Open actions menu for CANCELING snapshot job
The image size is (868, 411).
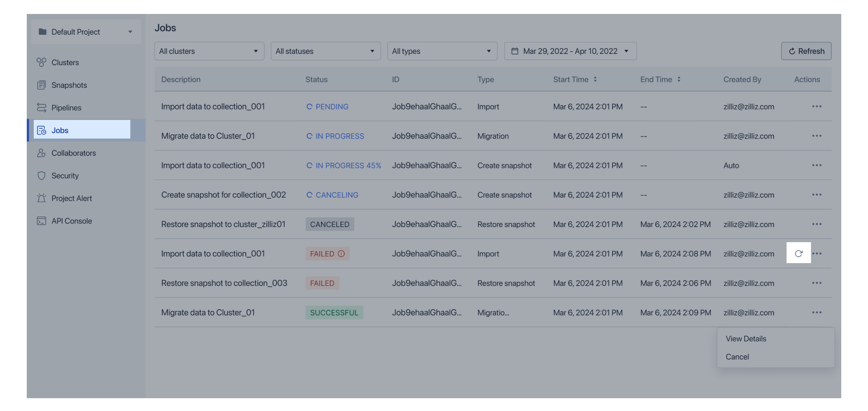(817, 195)
